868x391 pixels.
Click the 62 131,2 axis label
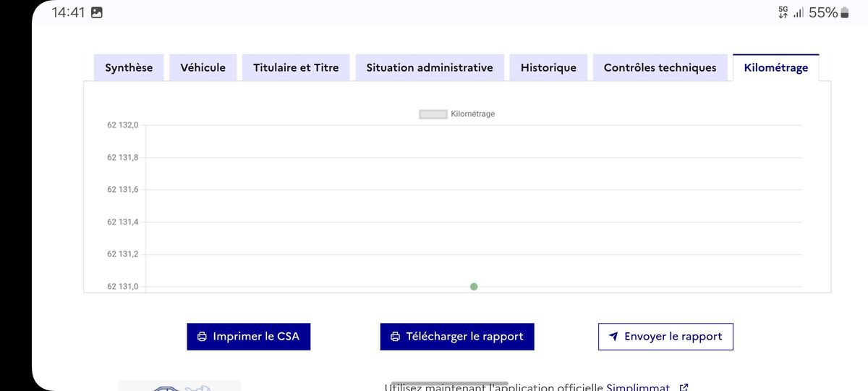pos(122,254)
